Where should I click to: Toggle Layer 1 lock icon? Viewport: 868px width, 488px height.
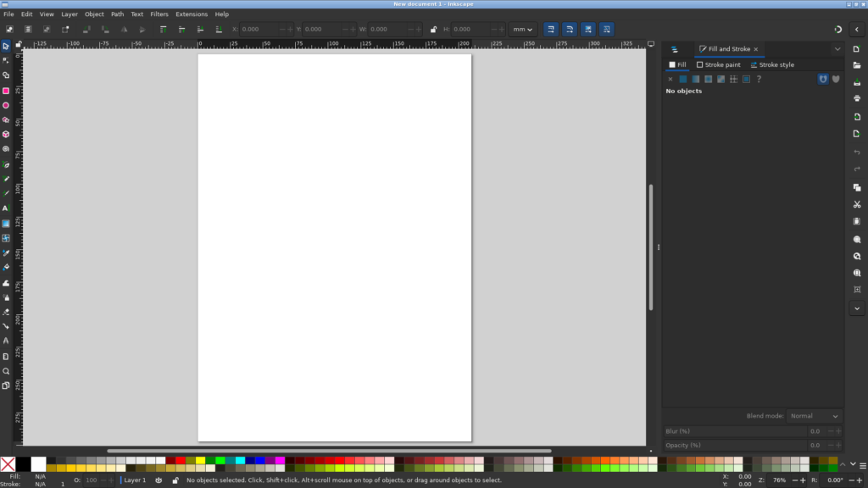(x=175, y=480)
